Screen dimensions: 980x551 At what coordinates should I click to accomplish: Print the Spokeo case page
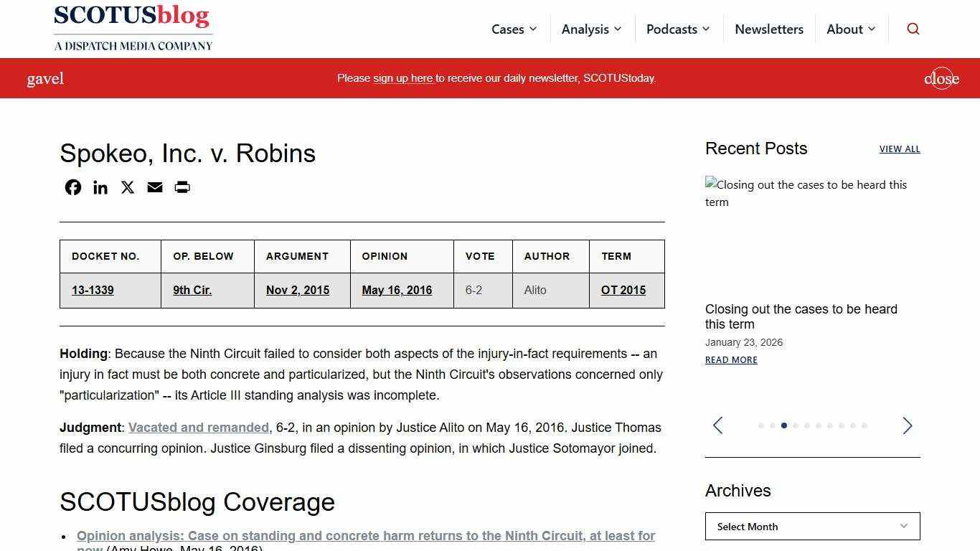click(182, 187)
